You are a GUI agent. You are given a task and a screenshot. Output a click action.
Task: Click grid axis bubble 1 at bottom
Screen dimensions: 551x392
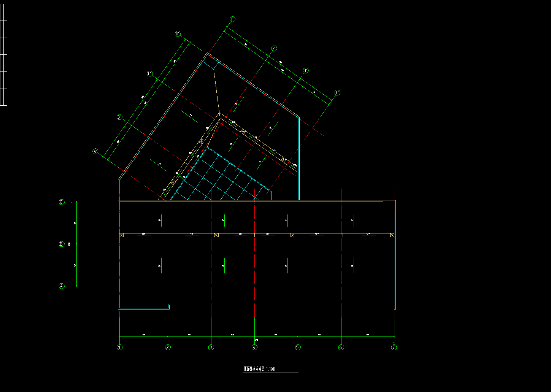coord(120,347)
